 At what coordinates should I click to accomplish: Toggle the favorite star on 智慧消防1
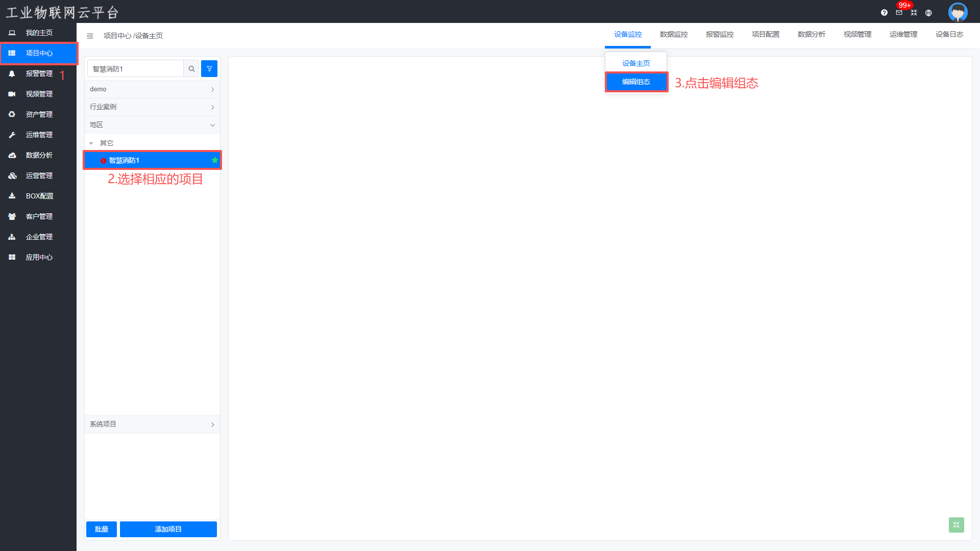(215, 160)
